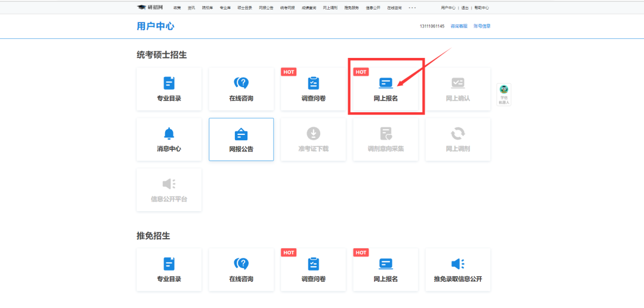Open 专业目录 under 统考硕士招生
The width and height of the screenshot is (644, 308).
pyautogui.click(x=169, y=89)
